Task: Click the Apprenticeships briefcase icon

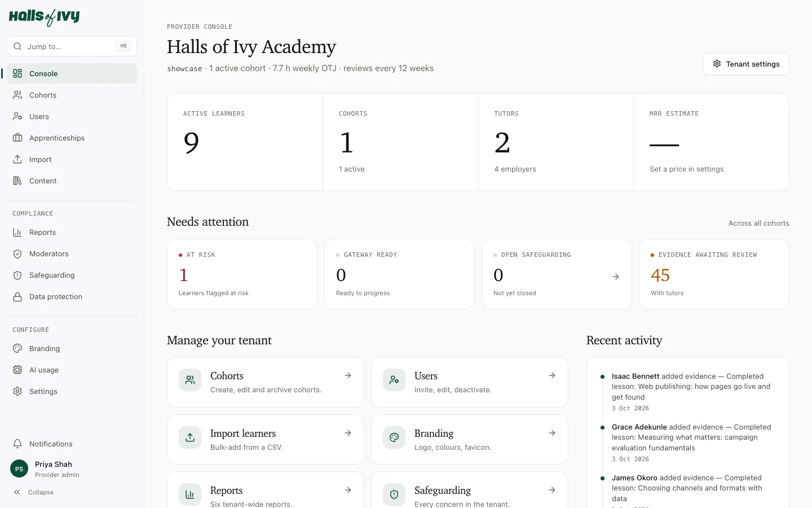Action: pos(17,138)
